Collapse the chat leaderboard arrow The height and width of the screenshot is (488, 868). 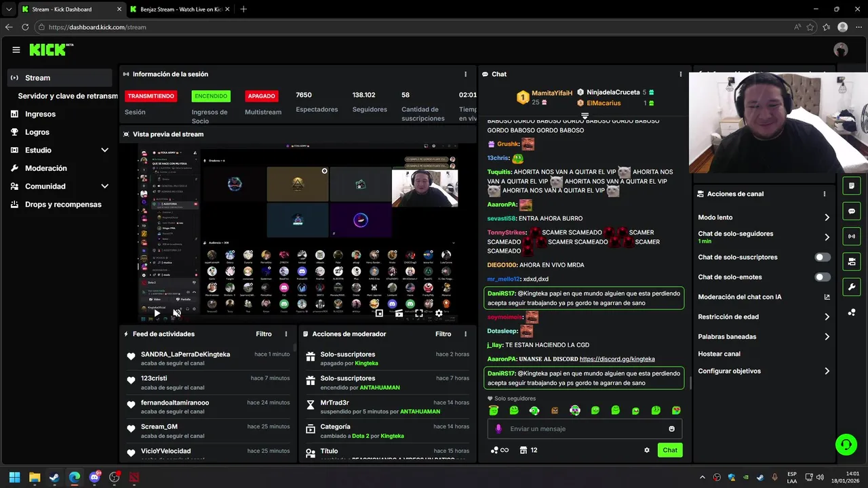pos(585,117)
